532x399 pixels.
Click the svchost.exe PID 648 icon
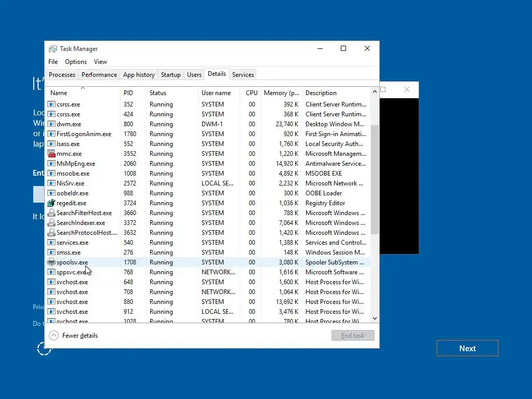pos(51,282)
